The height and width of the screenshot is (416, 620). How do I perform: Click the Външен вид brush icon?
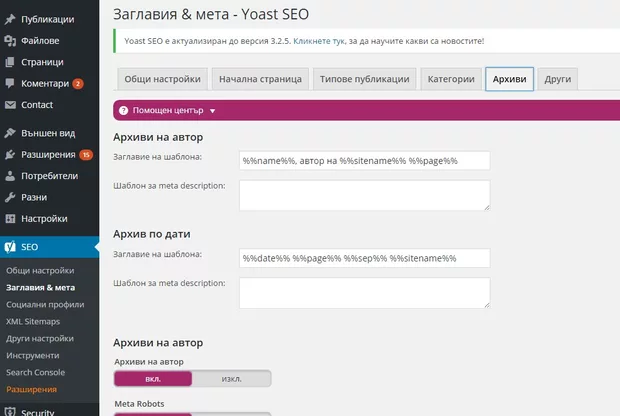(x=10, y=133)
